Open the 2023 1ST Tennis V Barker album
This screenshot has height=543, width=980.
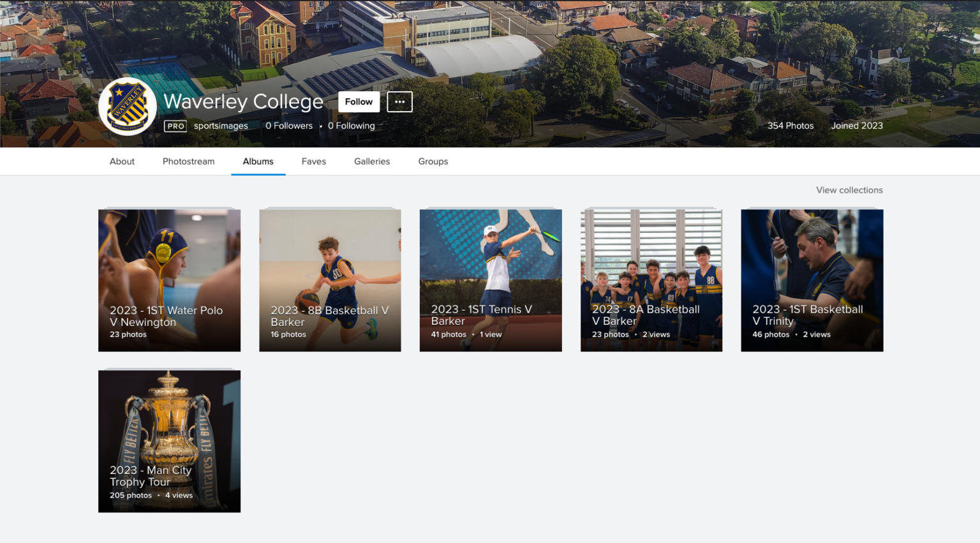pyautogui.click(x=491, y=279)
